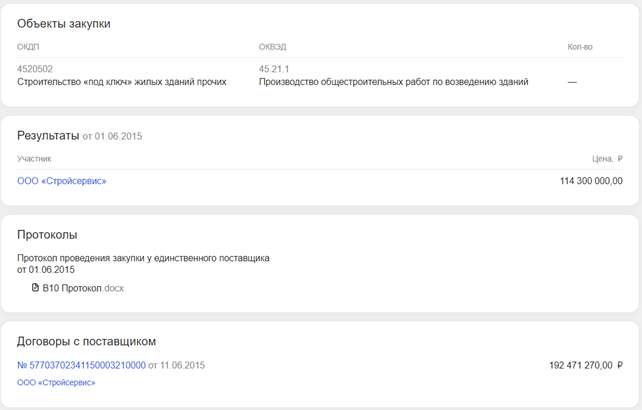Click the Участник column header
Viewport: 642px width, 410px height.
34,159
